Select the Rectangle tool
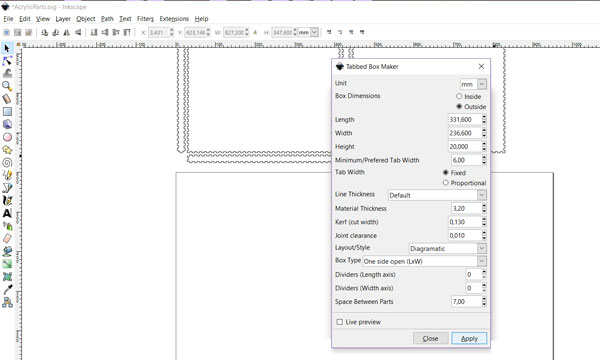Viewport: 600px width, 360px height. (x=7, y=111)
